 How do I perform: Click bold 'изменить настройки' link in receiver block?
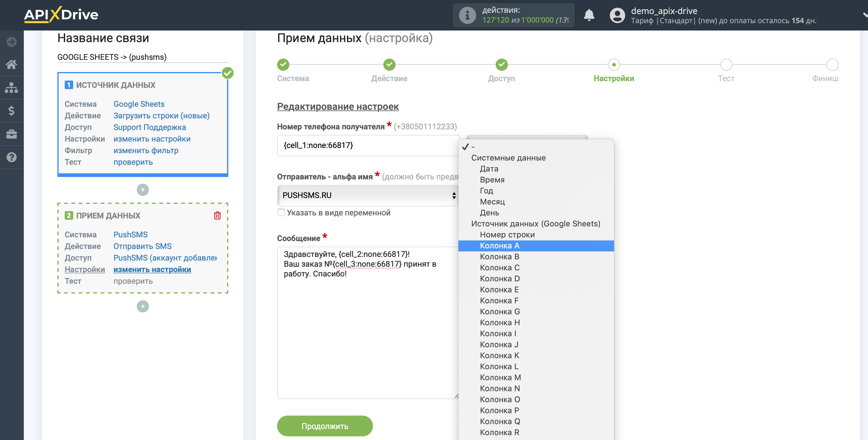[x=152, y=269]
